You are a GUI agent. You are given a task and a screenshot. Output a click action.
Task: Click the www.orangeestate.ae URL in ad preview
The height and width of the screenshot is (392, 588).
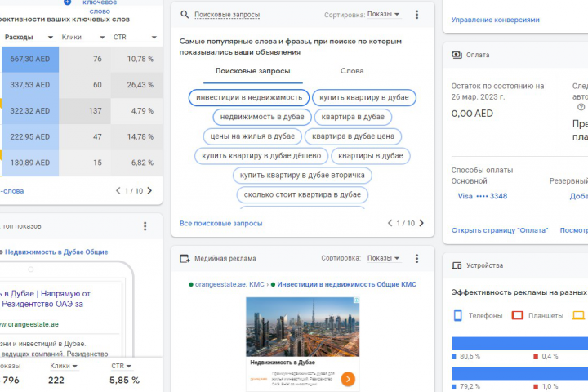point(29,324)
